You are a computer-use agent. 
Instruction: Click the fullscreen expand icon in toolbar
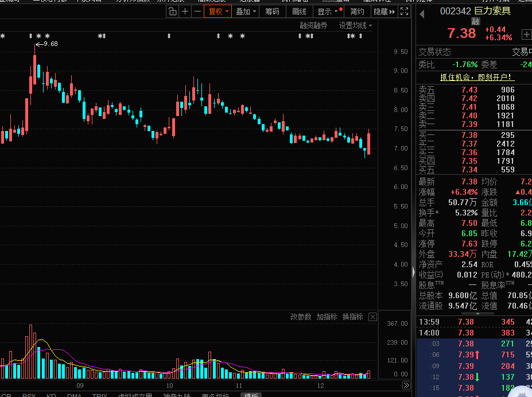(x=404, y=11)
